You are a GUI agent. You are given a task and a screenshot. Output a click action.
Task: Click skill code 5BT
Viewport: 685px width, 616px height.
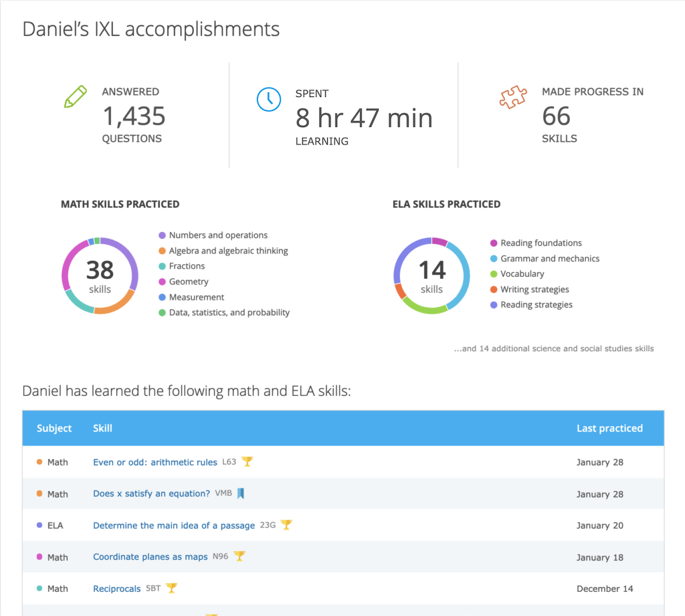[x=153, y=589]
